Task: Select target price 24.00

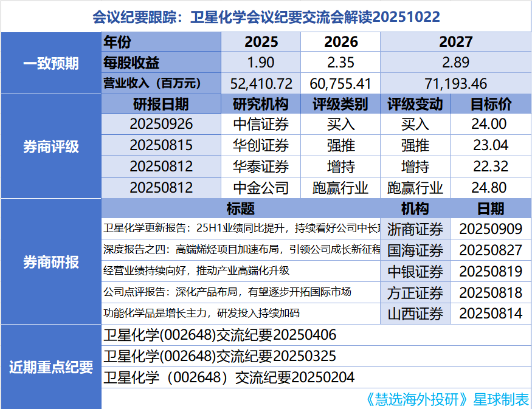Action: (491, 124)
